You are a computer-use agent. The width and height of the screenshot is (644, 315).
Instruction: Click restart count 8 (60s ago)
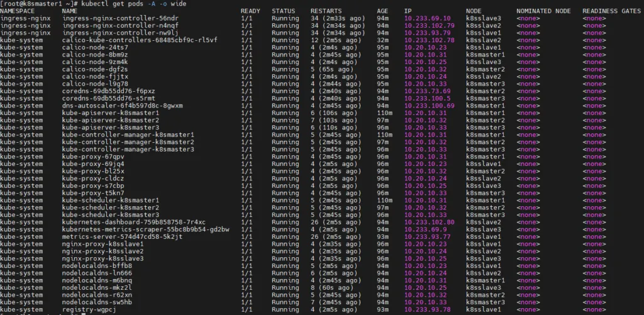pos(332,288)
